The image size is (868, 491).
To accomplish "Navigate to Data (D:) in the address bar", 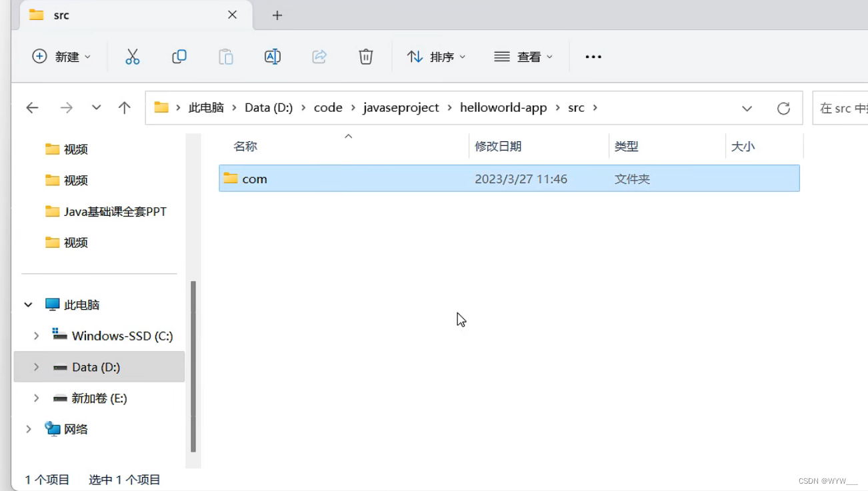I will click(269, 107).
